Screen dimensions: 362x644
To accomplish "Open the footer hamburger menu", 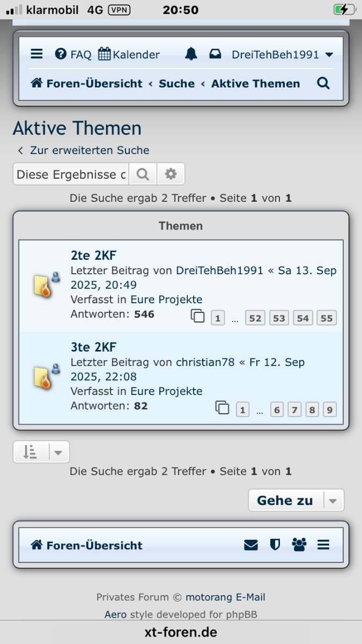I will coord(323,545).
